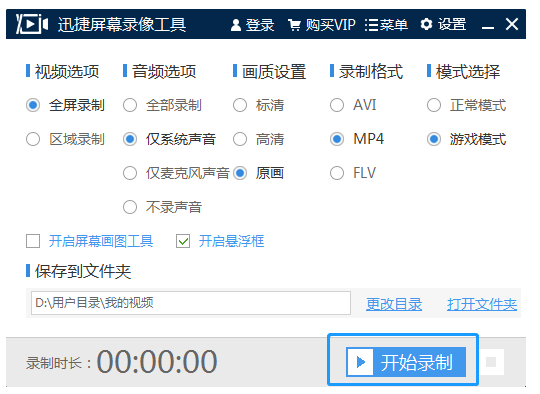Click the 视频选项 section heading
The image size is (540, 394).
67,72
